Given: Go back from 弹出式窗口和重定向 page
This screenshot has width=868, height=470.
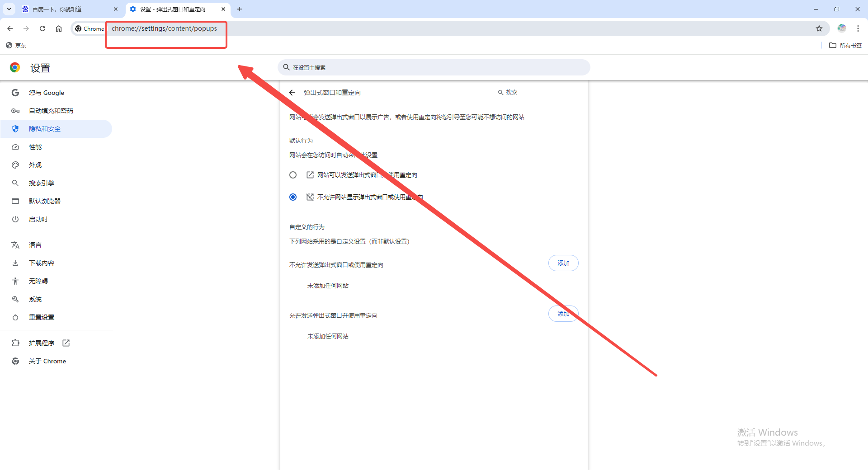Looking at the screenshot, I should pos(292,93).
